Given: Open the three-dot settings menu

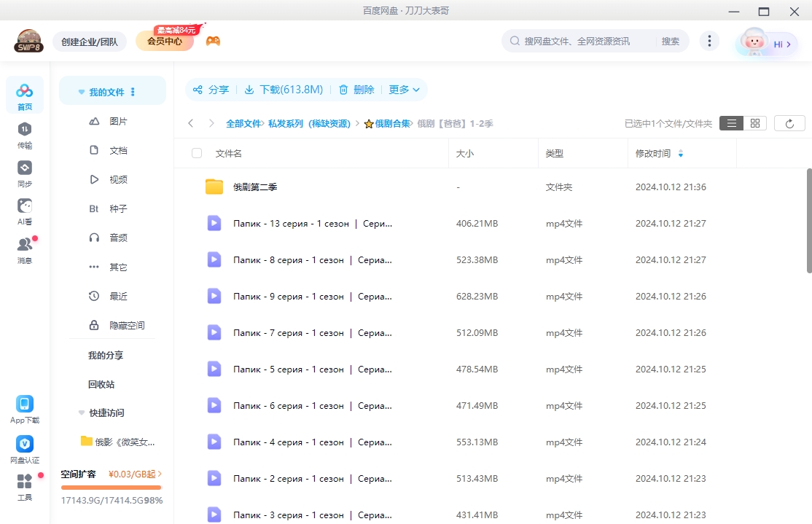Looking at the screenshot, I should (709, 41).
